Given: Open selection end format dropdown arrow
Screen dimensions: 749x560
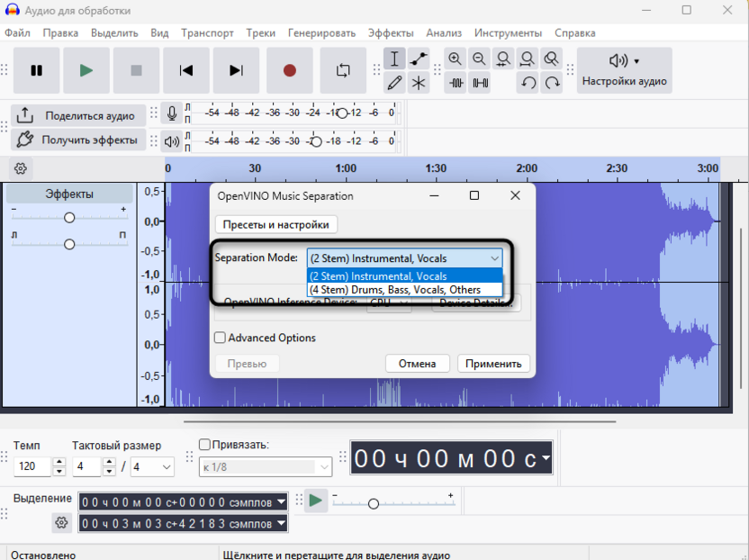Looking at the screenshot, I should [x=282, y=523].
